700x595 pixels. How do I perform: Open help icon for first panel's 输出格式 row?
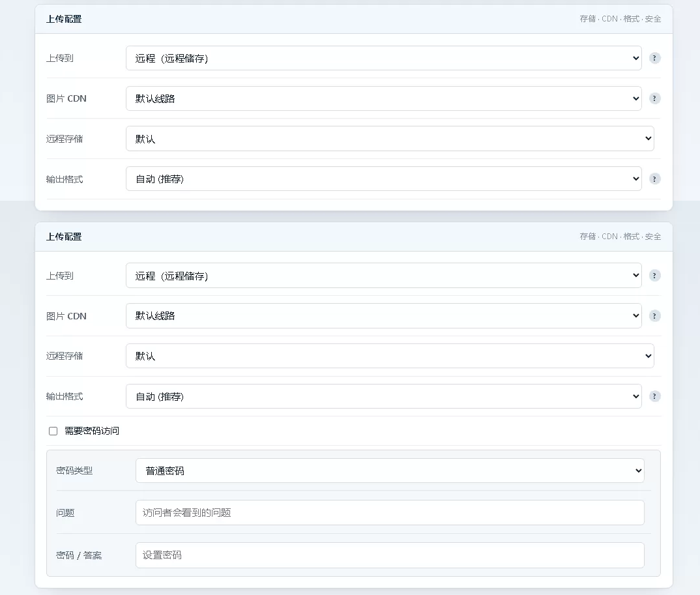point(654,179)
